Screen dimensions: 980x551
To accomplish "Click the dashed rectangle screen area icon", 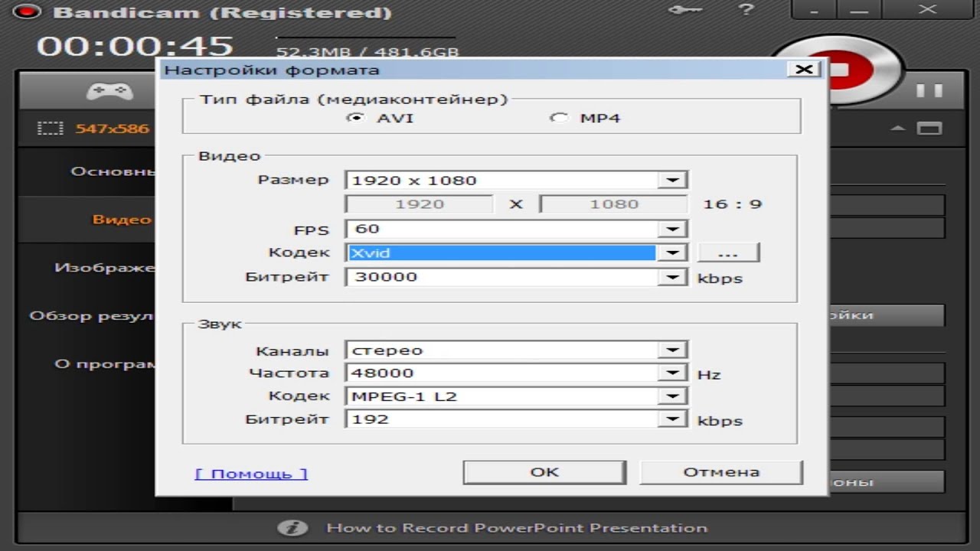I will (51, 128).
